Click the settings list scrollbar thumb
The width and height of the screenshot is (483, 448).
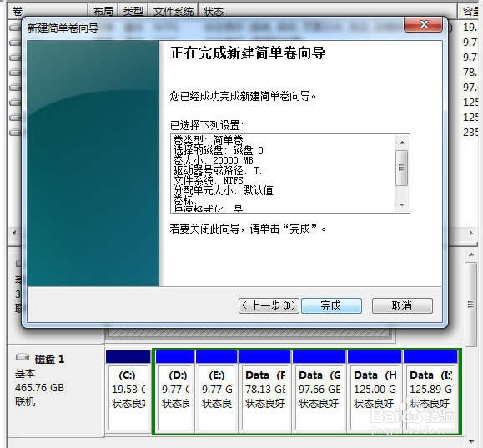tap(402, 168)
